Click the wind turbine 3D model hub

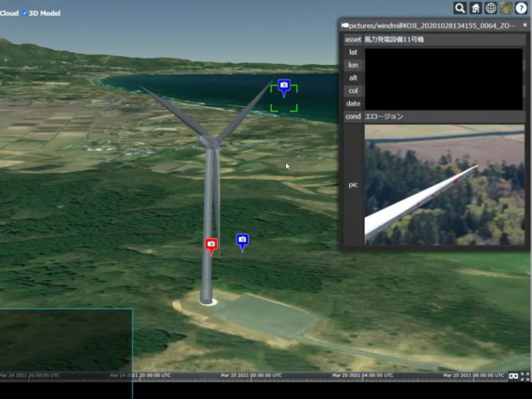(209, 141)
